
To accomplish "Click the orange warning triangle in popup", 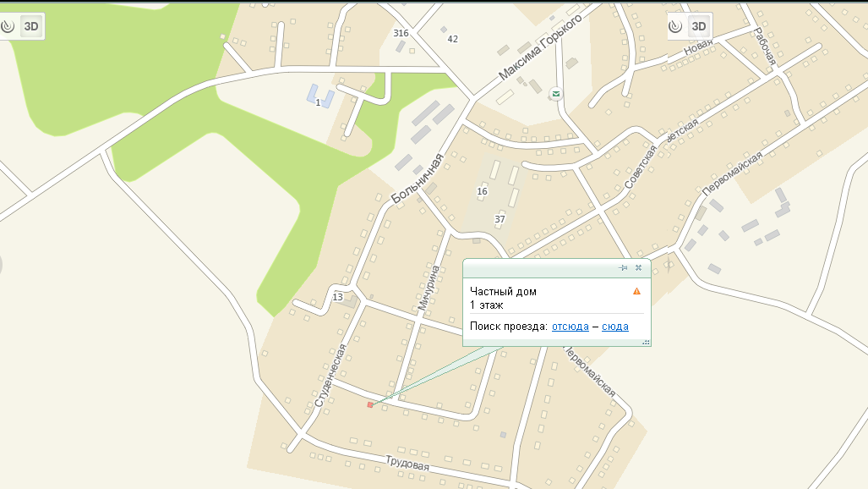I will [636, 291].
